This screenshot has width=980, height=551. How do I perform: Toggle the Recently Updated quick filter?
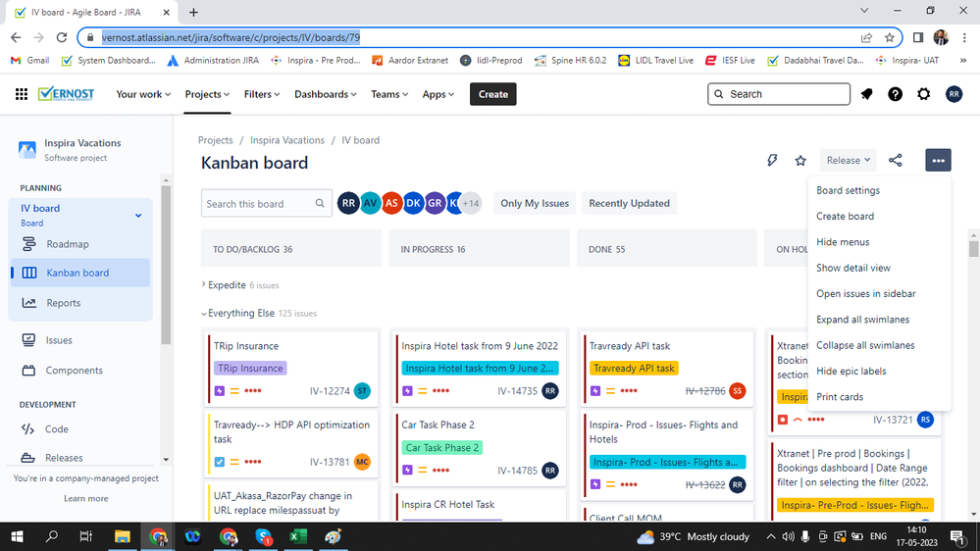tap(629, 204)
